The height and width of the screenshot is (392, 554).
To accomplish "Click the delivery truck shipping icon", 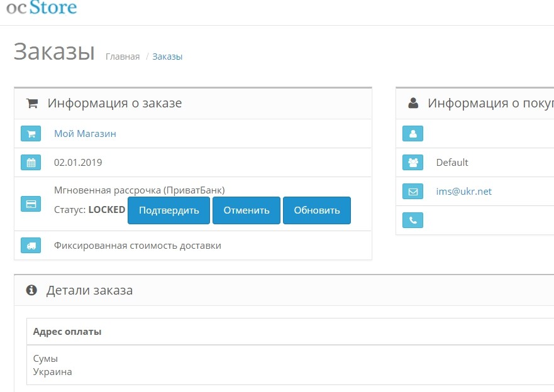I will [31, 246].
